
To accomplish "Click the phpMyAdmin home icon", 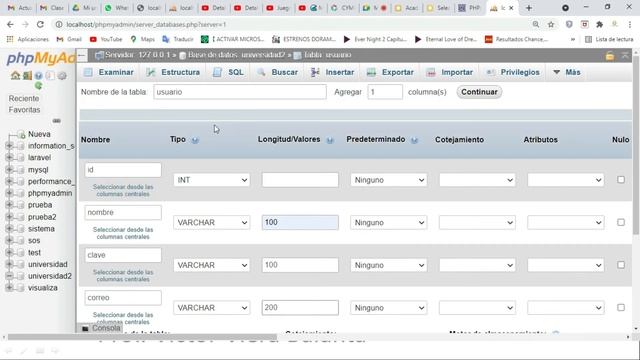I will point(16,76).
